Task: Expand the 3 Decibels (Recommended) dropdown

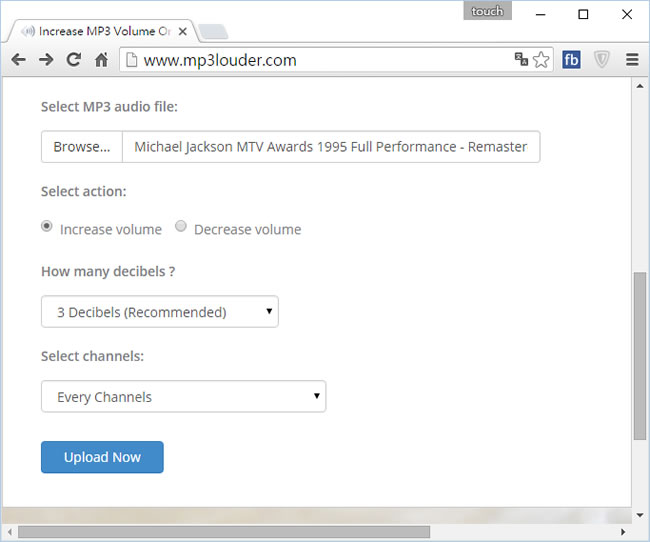Action: 160,312
